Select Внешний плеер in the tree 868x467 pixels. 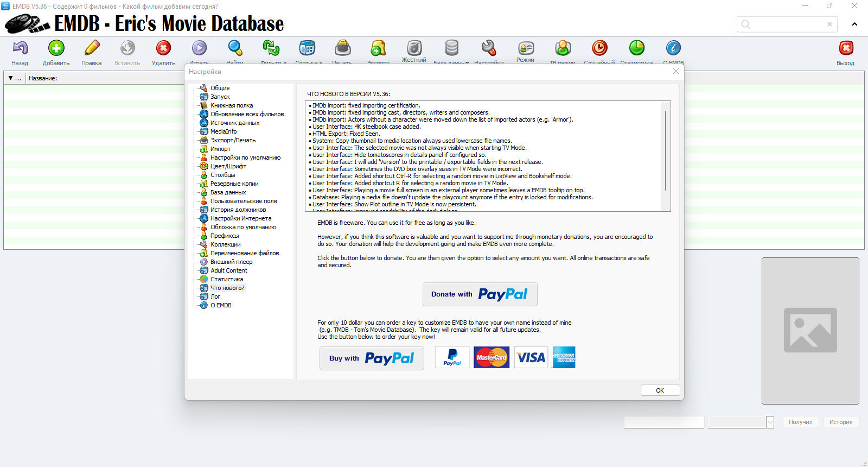point(232,262)
